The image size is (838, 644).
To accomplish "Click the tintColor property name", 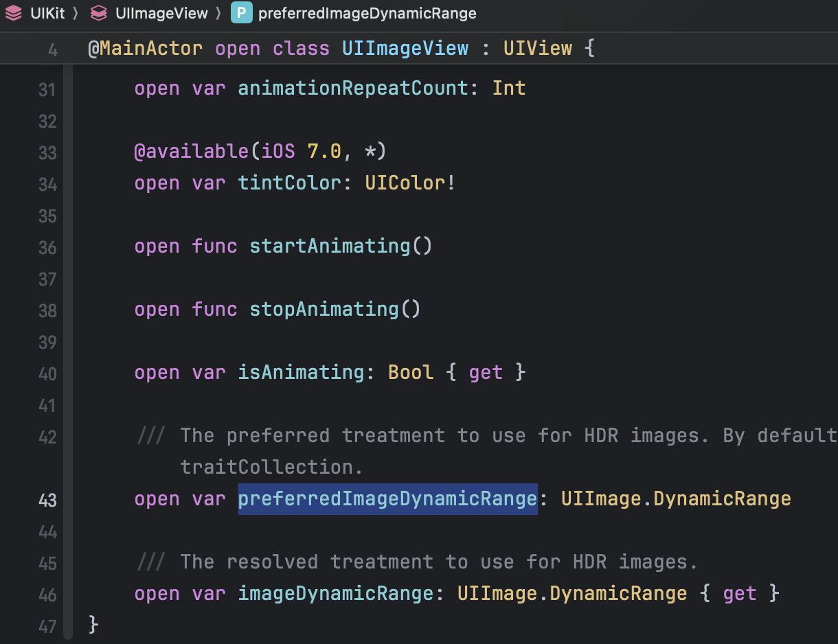I will (288, 183).
